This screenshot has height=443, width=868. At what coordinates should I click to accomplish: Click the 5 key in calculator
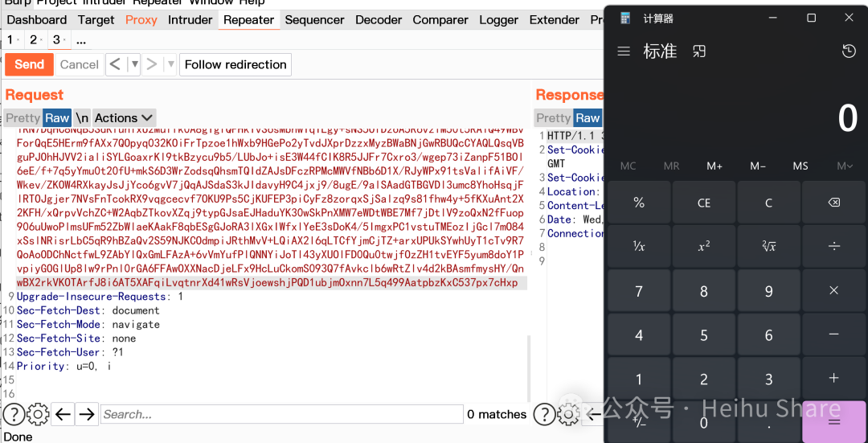(x=704, y=334)
